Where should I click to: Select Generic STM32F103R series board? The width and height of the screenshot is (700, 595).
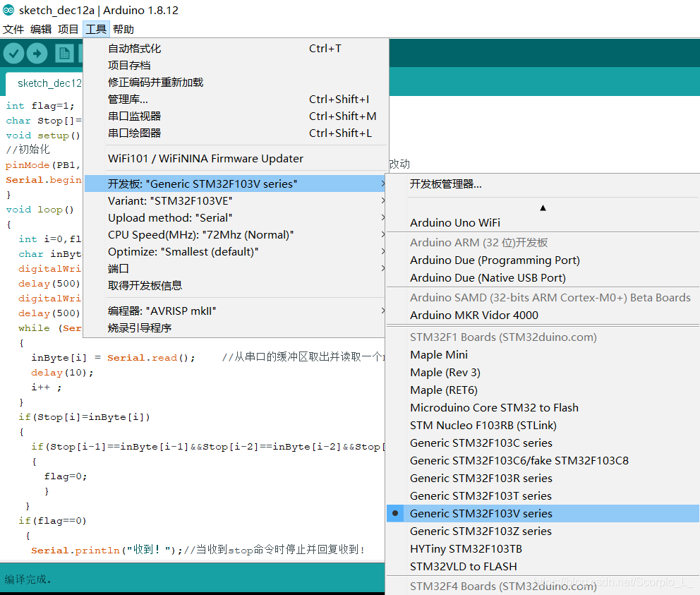[x=543, y=479]
